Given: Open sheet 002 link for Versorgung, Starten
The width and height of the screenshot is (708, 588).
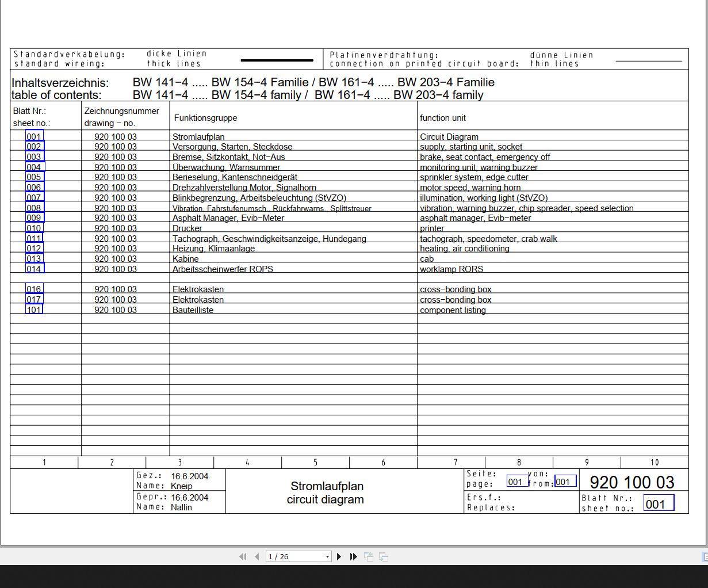Looking at the screenshot, I should [x=34, y=147].
